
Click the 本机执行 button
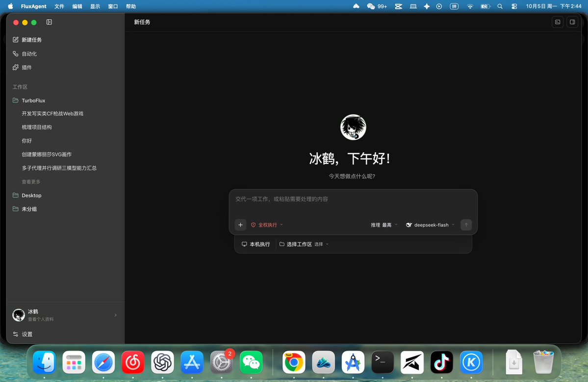click(256, 244)
